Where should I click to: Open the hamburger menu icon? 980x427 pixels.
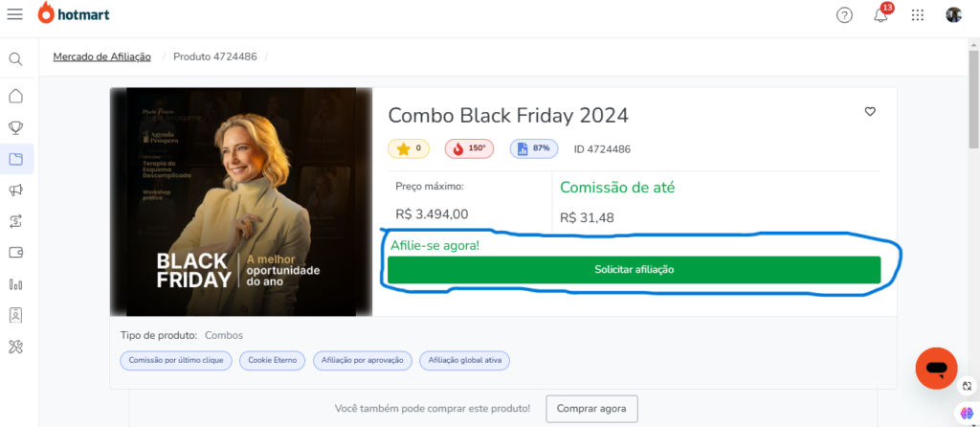(15, 14)
